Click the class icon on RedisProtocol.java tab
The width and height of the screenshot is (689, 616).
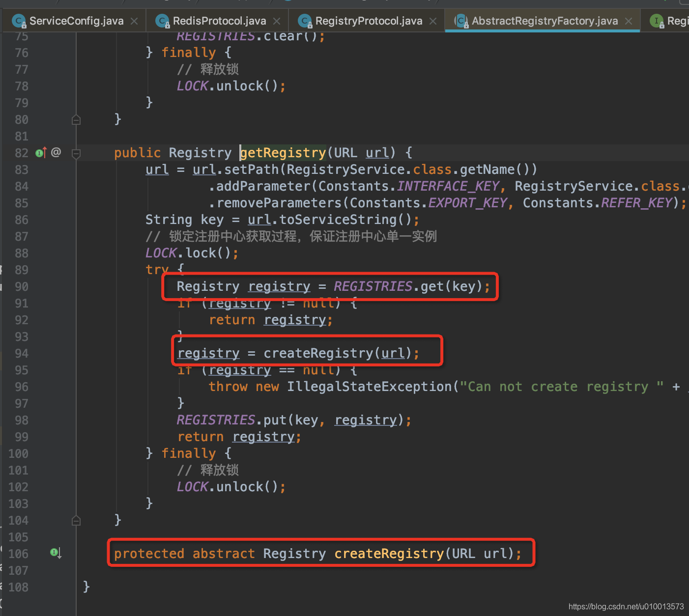(x=162, y=21)
